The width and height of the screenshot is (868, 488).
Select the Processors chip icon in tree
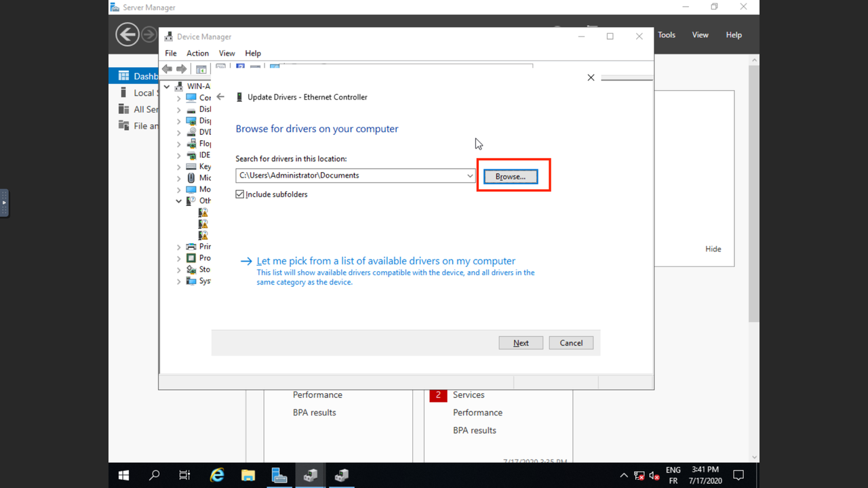[191, 258]
